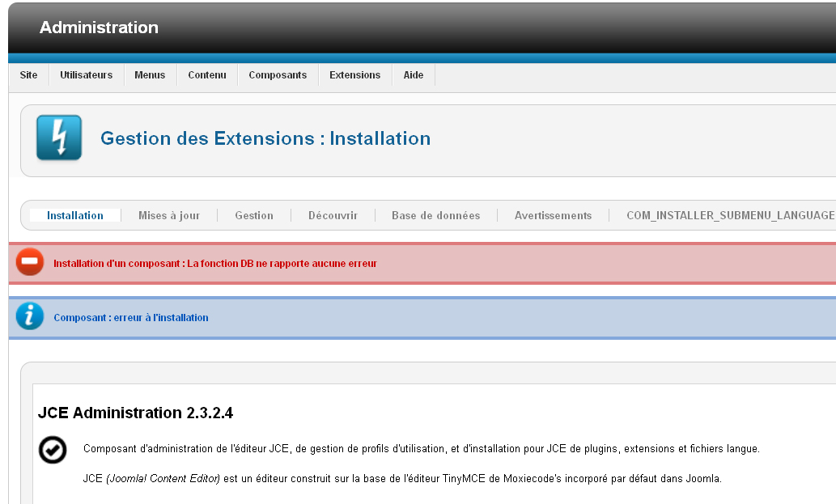
Task: Click the JCE checkmark icon
Action: [x=53, y=450]
